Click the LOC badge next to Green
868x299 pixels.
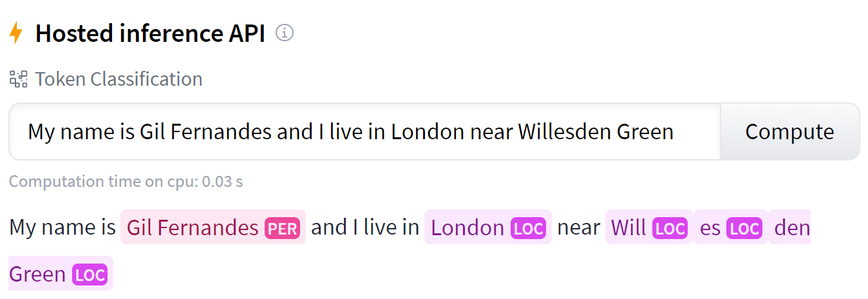90,275
